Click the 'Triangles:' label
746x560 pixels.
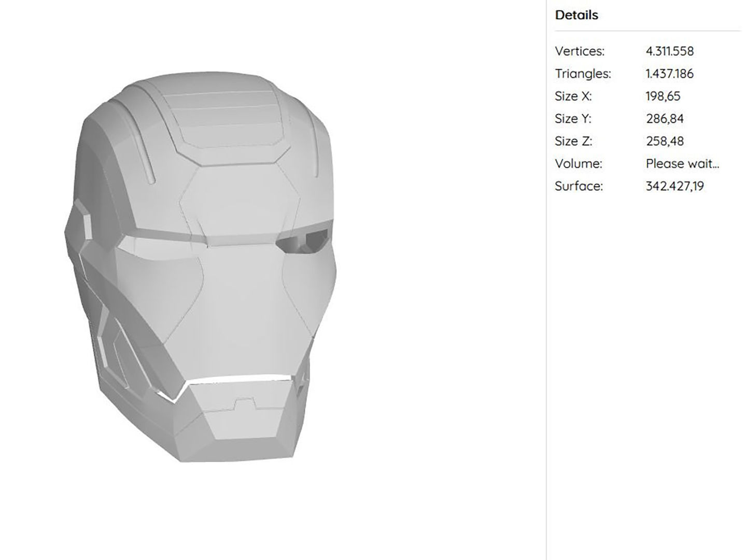click(583, 74)
